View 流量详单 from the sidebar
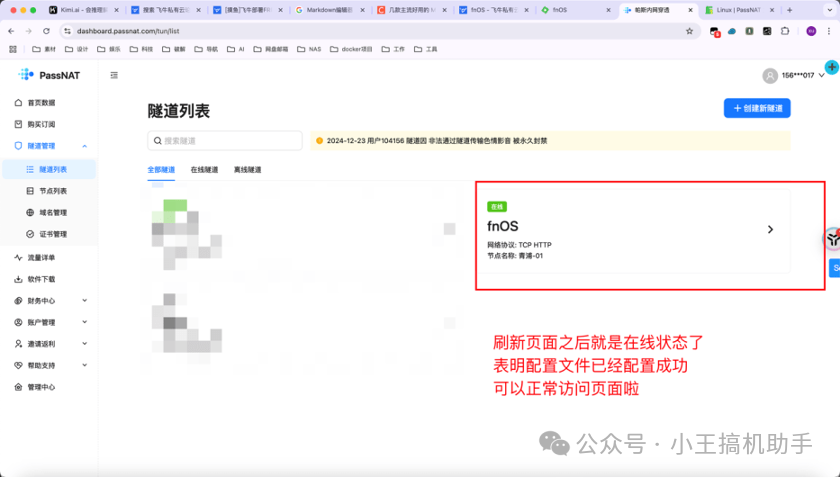 pos(41,257)
